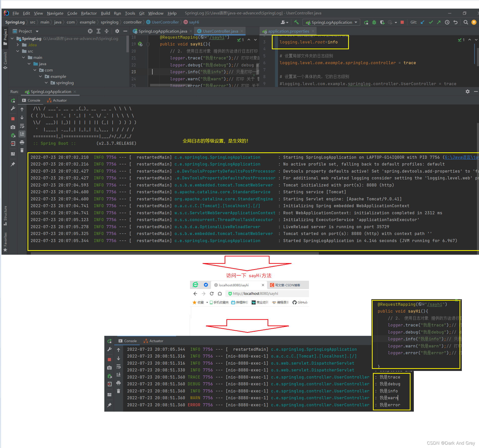Open the Build menu
Image resolution: width=479 pixels, height=448 pixels.
click(105, 13)
